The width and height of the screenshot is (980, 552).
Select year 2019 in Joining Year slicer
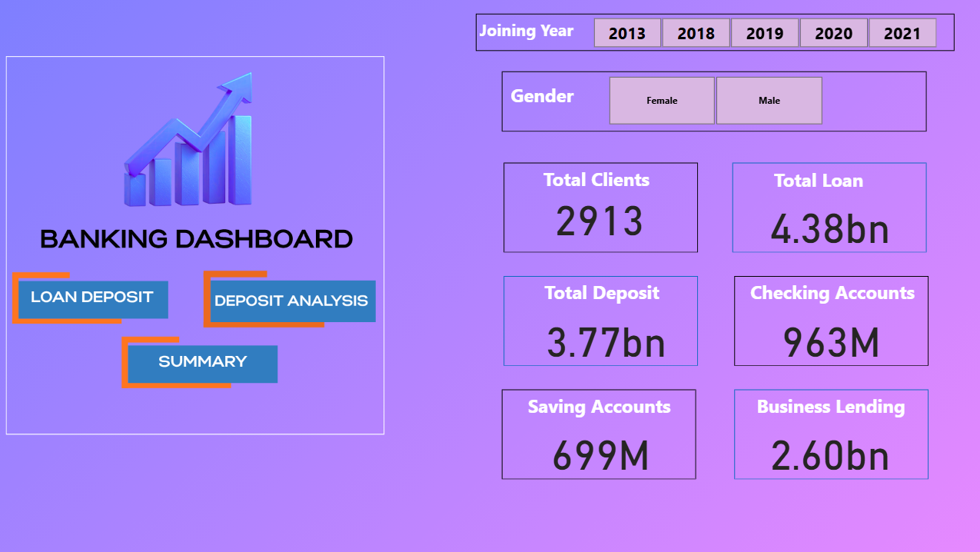(x=765, y=33)
